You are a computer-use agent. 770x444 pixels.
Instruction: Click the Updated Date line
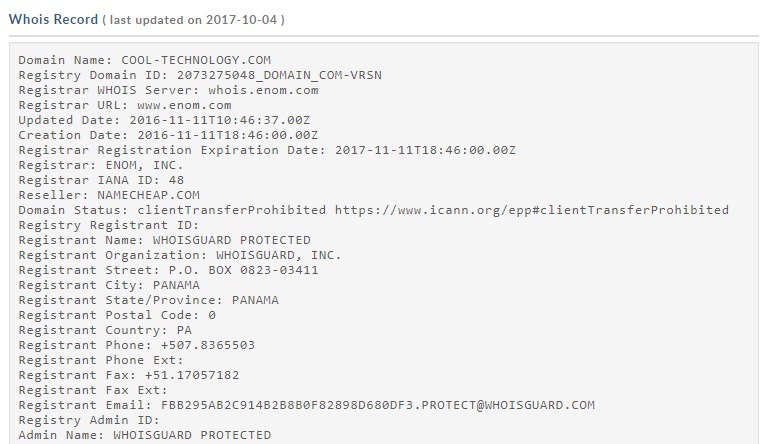click(x=164, y=120)
